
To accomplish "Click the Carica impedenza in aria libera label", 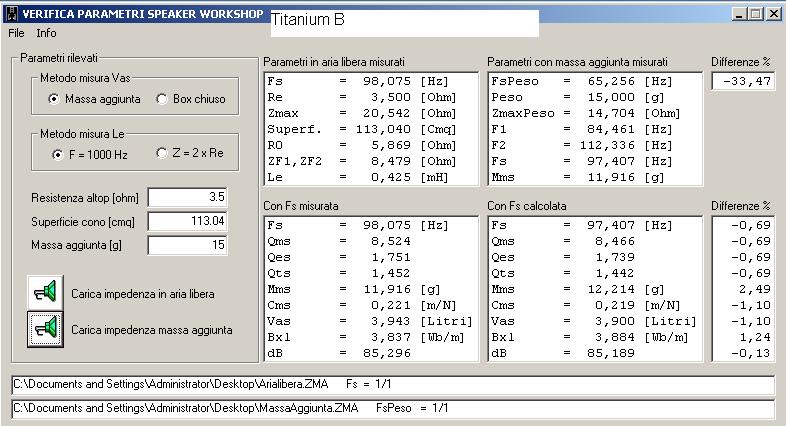I will (x=143, y=294).
